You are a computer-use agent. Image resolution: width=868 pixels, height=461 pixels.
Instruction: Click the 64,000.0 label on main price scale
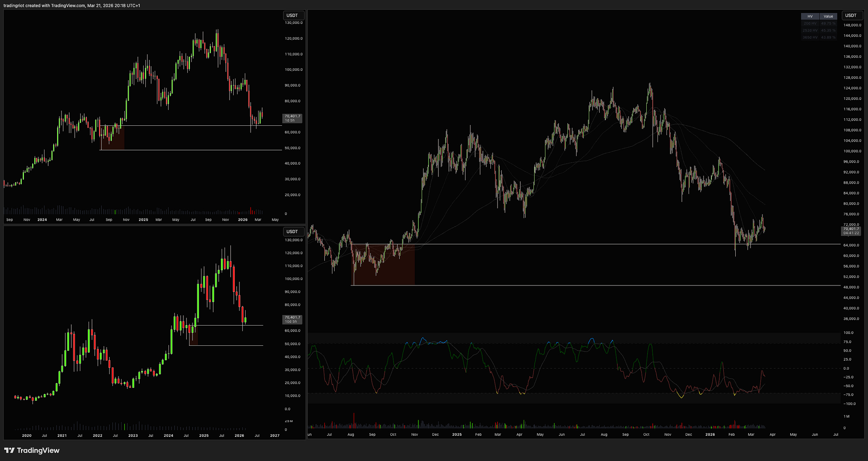tap(852, 245)
